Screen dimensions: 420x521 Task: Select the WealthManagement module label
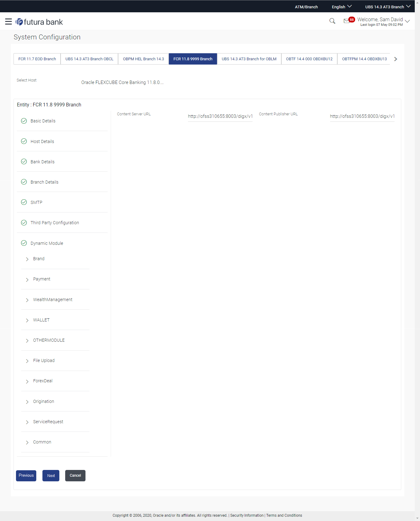tap(53, 300)
